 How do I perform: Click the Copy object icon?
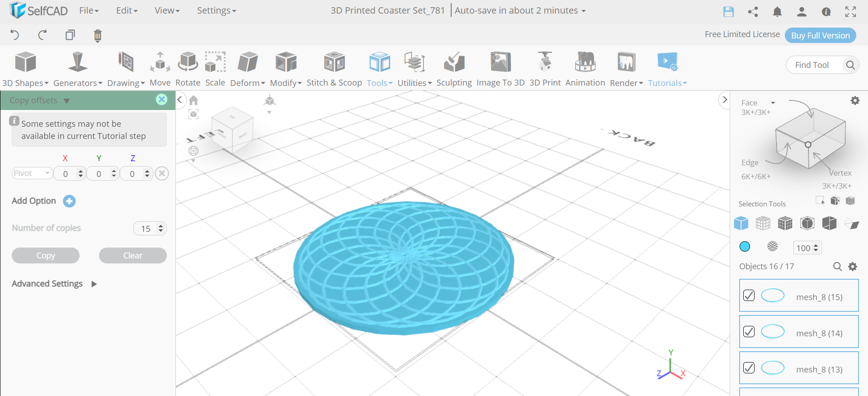(x=70, y=35)
